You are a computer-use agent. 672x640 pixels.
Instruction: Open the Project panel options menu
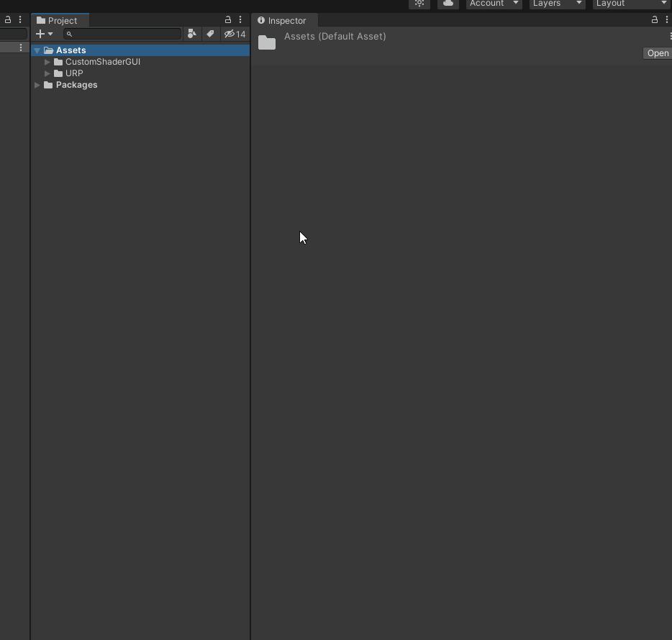(x=240, y=19)
